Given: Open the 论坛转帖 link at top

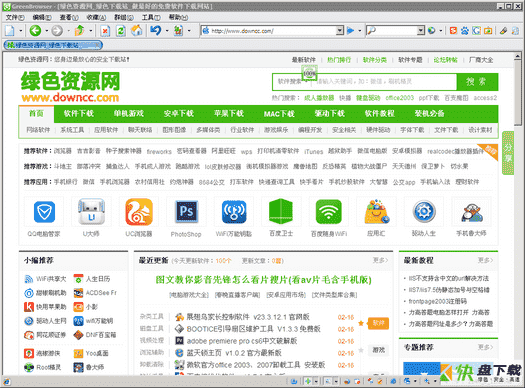Looking at the screenshot, I should [445, 60].
